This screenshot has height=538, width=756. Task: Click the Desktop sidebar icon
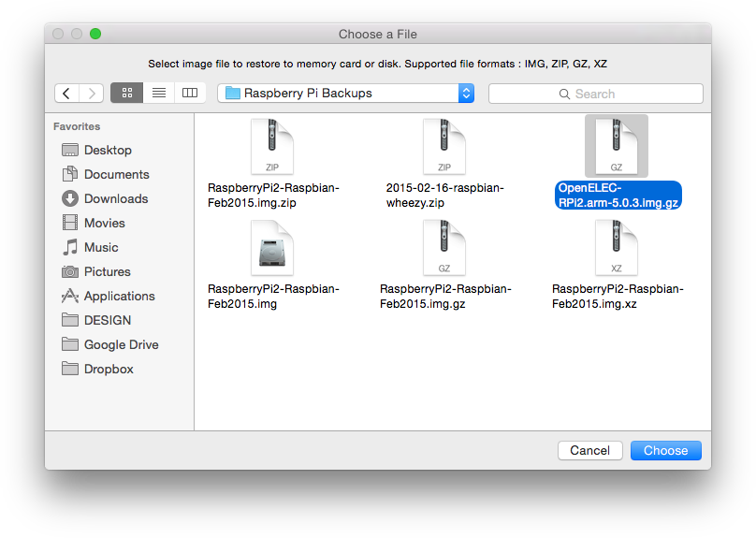click(x=70, y=150)
